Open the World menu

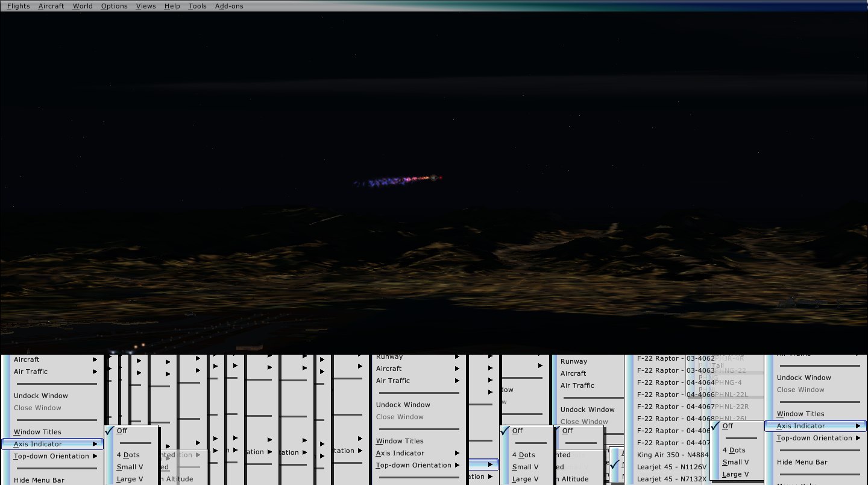coord(83,6)
